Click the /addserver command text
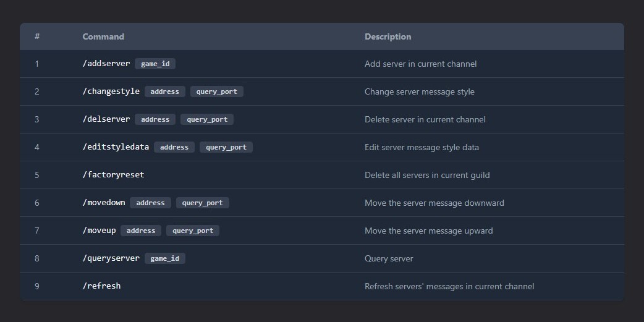Screen dimensions: 644x322 [106, 64]
